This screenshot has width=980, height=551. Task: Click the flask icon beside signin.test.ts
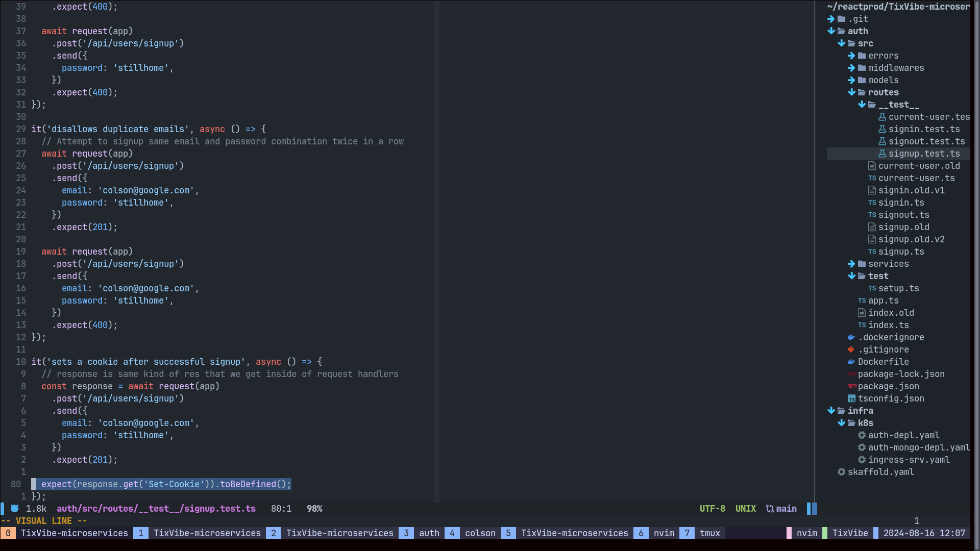click(x=882, y=129)
